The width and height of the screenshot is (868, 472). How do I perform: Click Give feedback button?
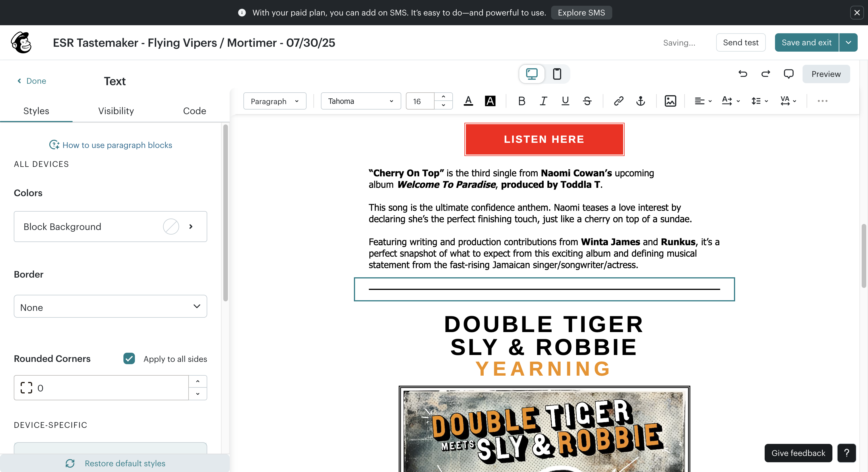click(798, 453)
